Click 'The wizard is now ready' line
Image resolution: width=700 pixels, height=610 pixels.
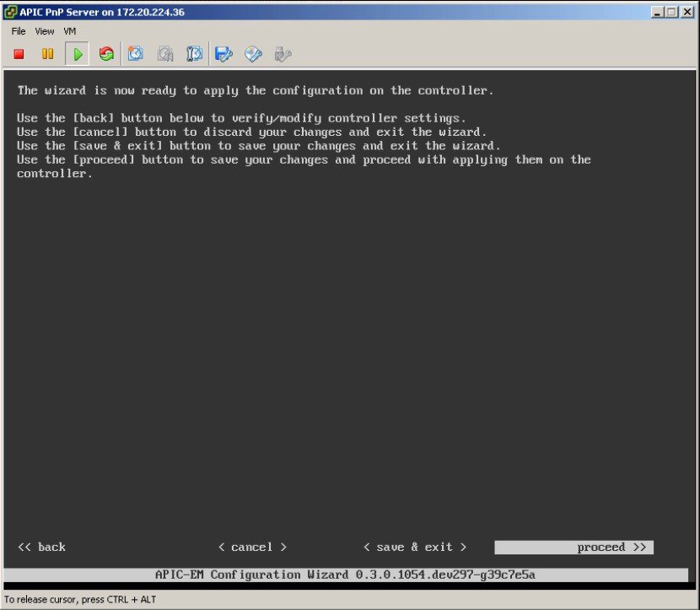(256, 90)
